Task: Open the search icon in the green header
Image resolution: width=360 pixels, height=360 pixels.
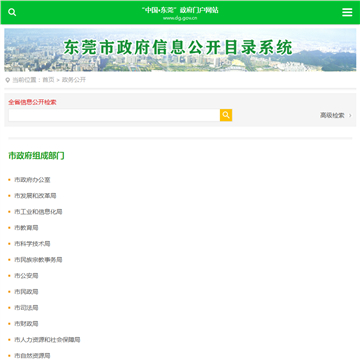Action: tap(12, 12)
